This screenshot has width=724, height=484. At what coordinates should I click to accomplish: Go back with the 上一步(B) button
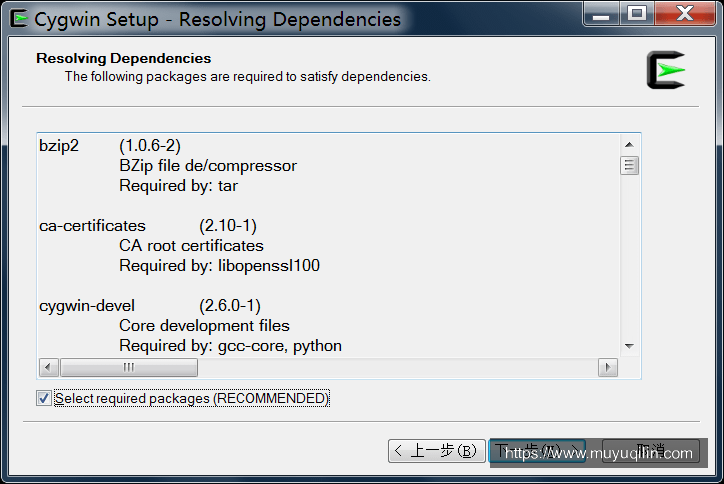click(436, 451)
